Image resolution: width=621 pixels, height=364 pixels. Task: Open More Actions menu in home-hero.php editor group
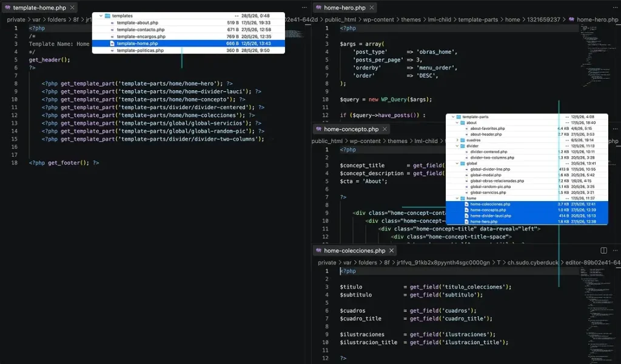615,7
